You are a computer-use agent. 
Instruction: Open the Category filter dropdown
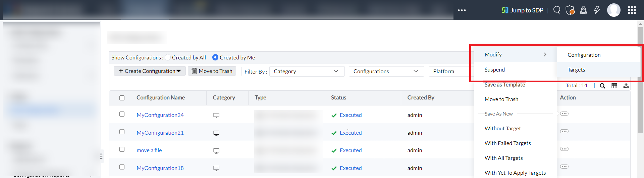click(x=307, y=71)
